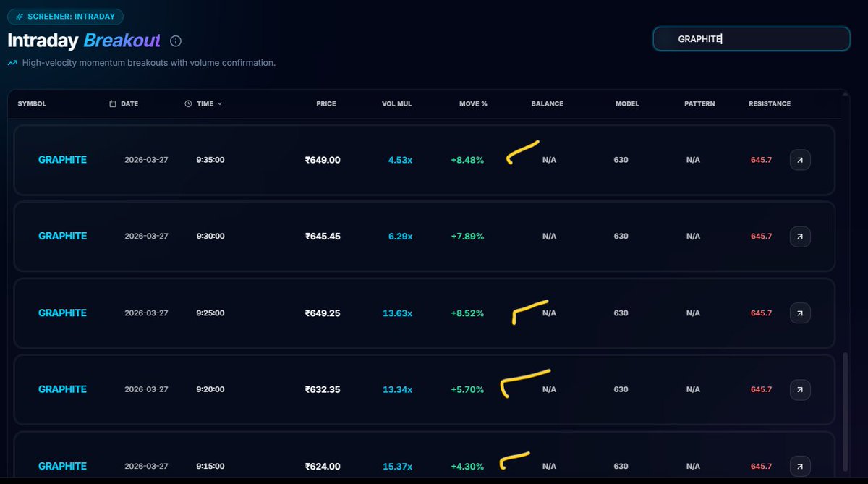Open the 9:15:00 GRAPHITE row arrow icon

point(800,466)
